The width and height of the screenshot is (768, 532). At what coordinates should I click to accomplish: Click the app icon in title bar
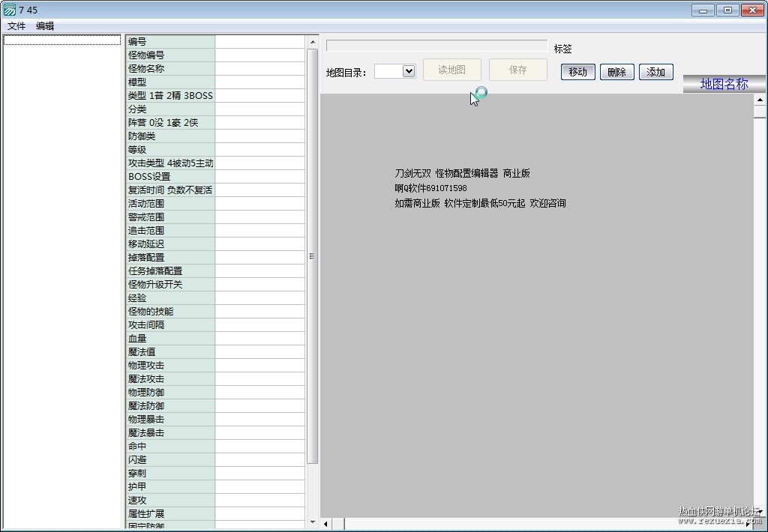9,10
